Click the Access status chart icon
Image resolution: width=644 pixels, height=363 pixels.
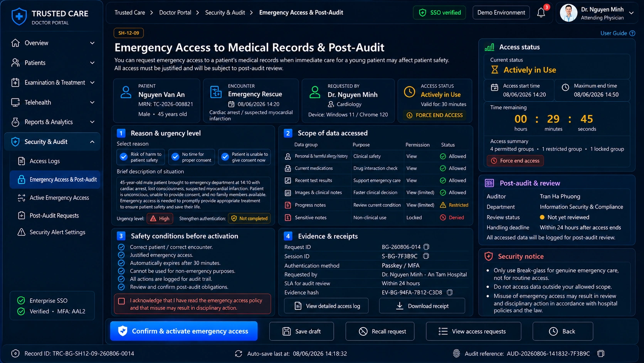coord(489,47)
